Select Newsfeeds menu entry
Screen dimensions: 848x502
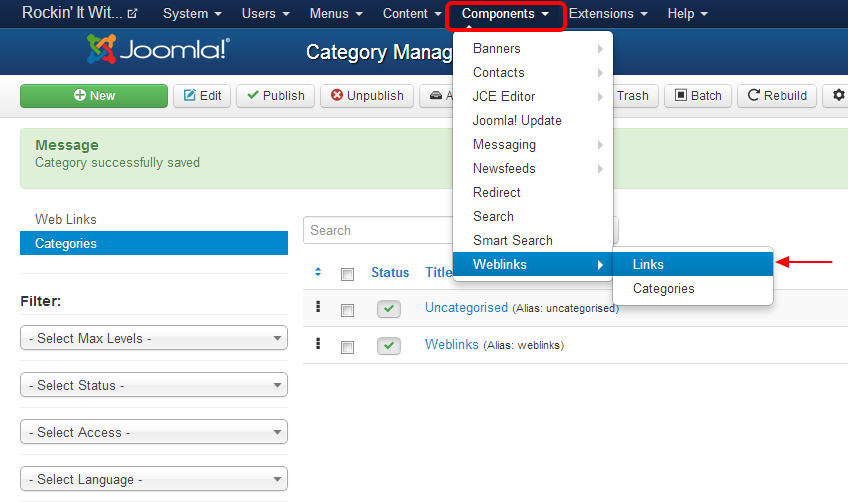(x=533, y=168)
